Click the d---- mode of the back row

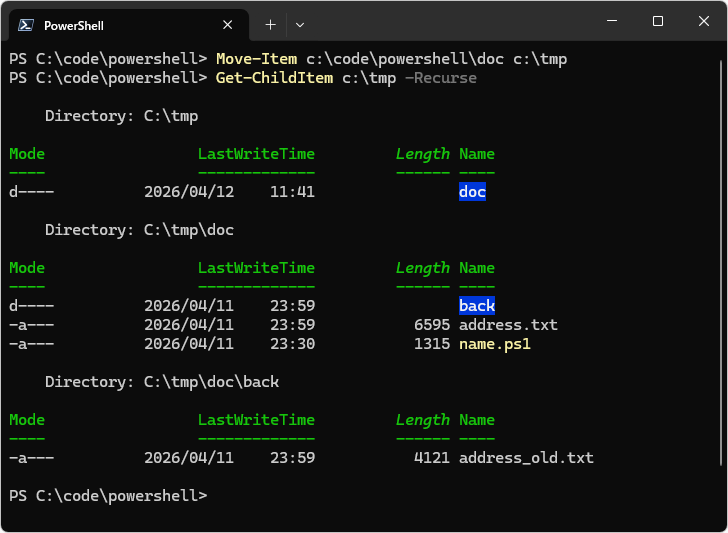coord(32,306)
